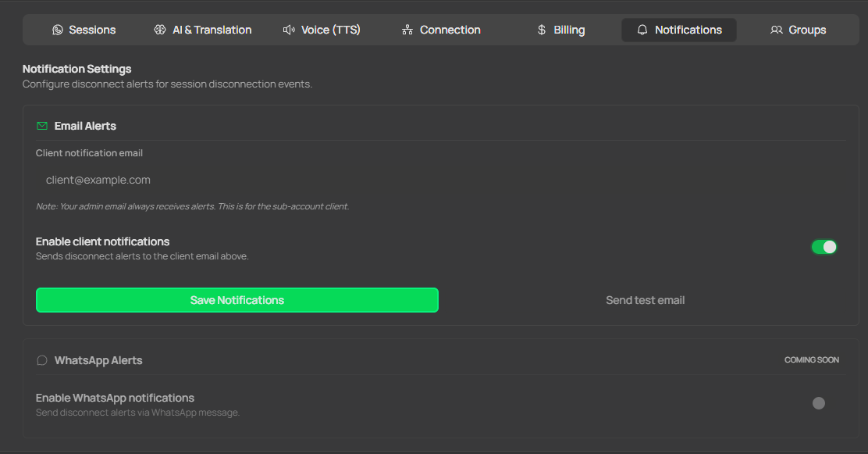This screenshot has height=454, width=868.
Task: Click the Save Notifications button
Action: tap(237, 300)
